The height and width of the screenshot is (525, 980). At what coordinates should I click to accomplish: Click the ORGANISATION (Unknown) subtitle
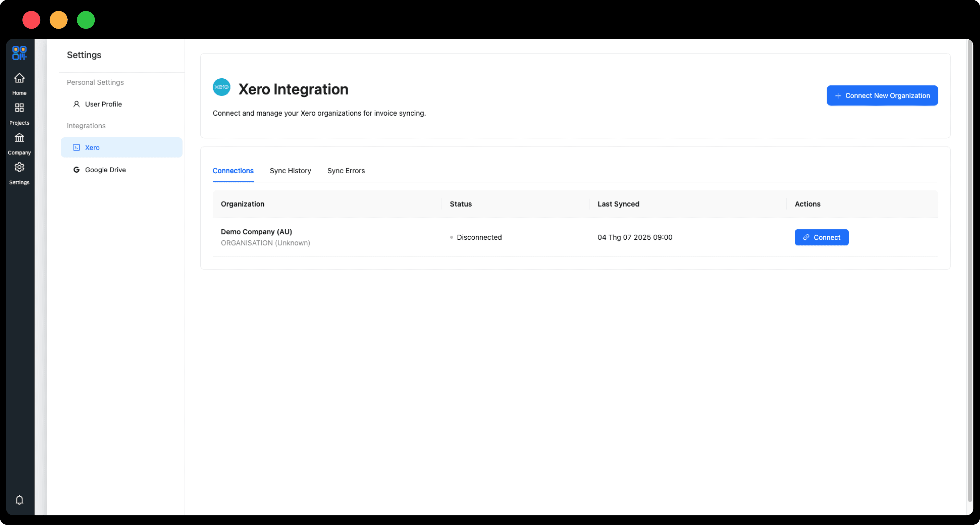(x=265, y=243)
